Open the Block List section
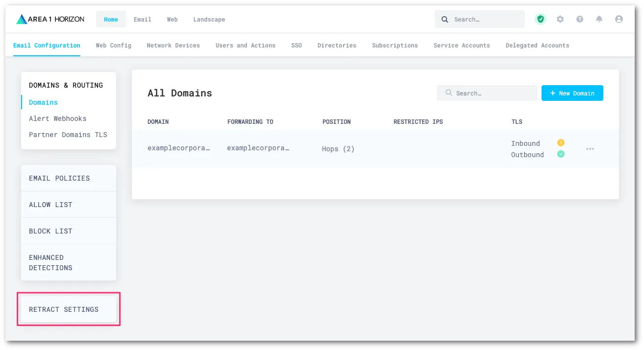Image resolution: width=644 pixels, height=350 pixels. pyautogui.click(x=50, y=231)
